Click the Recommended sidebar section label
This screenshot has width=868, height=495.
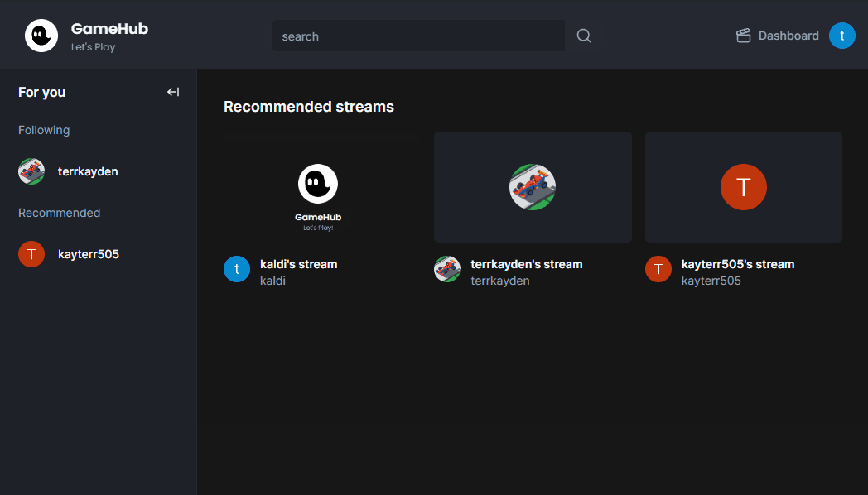tap(60, 213)
